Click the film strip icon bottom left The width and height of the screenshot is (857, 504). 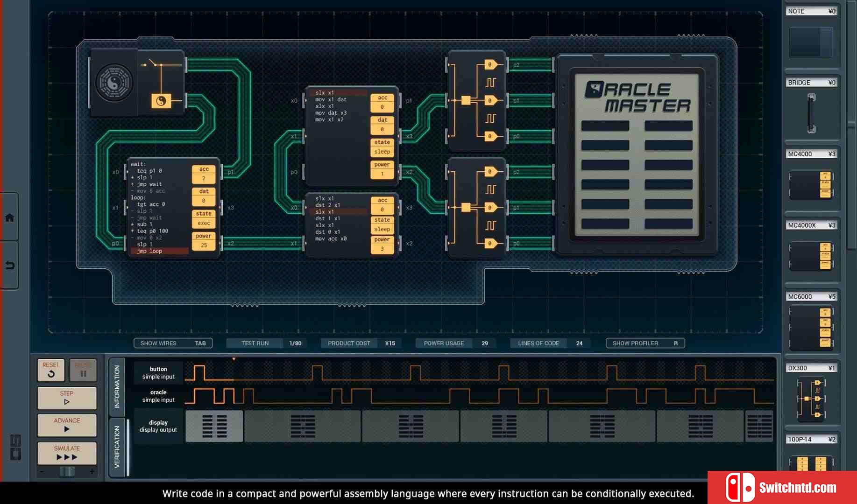click(15, 447)
